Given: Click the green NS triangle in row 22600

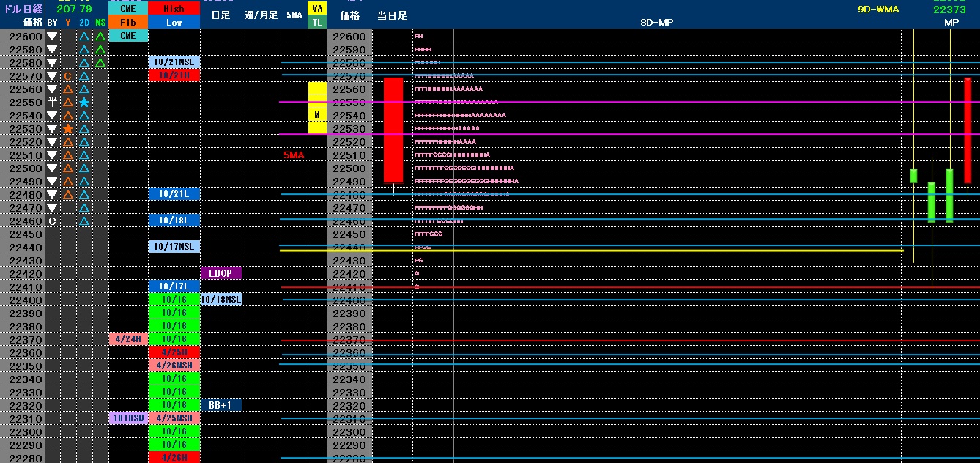Looking at the screenshot, I should [100, 37].
